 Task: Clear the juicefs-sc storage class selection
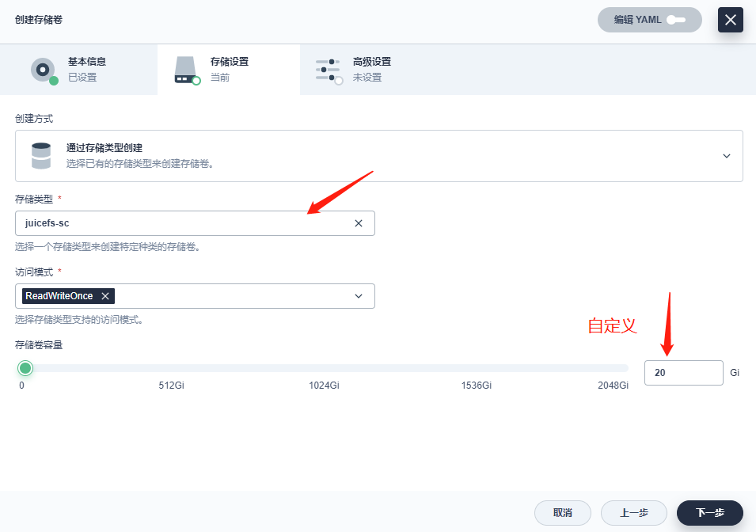pos(359,223)
